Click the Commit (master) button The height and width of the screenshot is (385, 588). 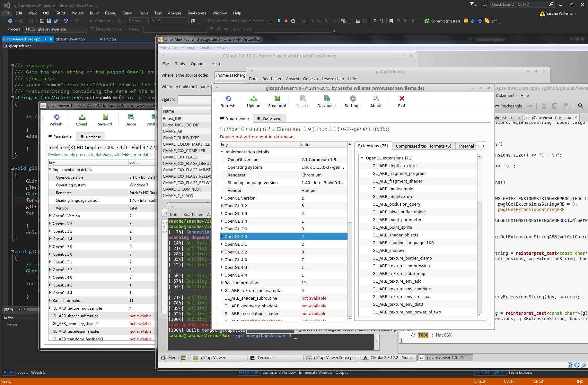click(x=442, y=21)
